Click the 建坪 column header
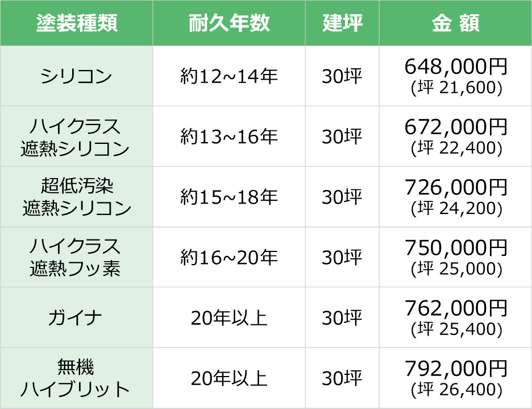 click(342, 23)
